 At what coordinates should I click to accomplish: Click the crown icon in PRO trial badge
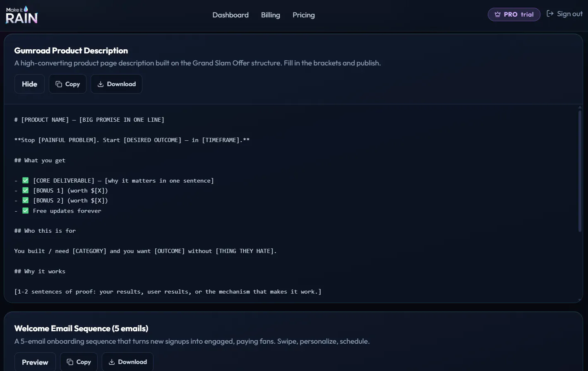coord(497,14)
